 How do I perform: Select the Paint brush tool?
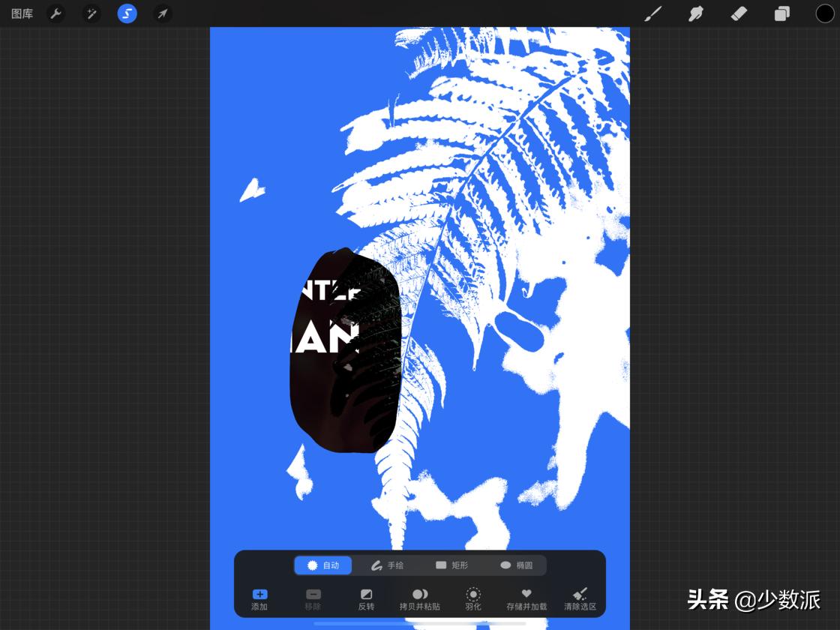point(652,13)
